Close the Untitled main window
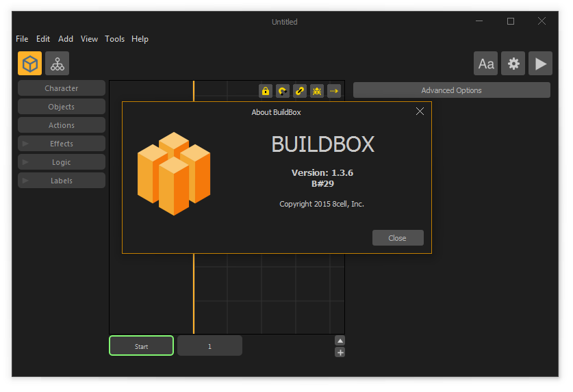The height and width of the screenshot is (392, 573). [542, 21]
